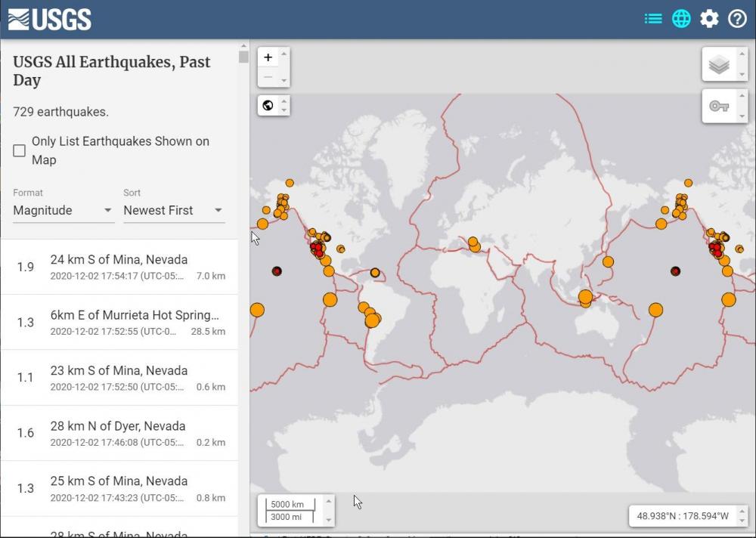This screenshot has width=756, height=538.
Task: Select the 24 km S of Mina earthquake entry
Action: pos(121,267)
